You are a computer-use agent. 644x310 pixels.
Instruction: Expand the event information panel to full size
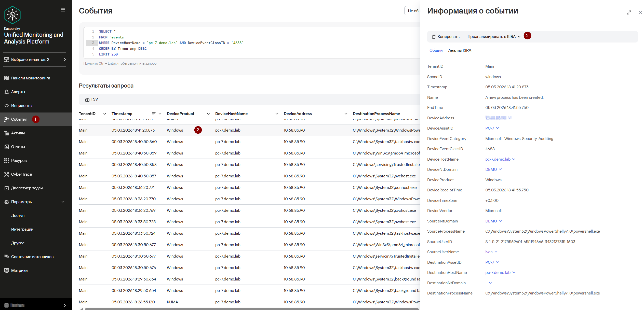[x=629, y=12]
